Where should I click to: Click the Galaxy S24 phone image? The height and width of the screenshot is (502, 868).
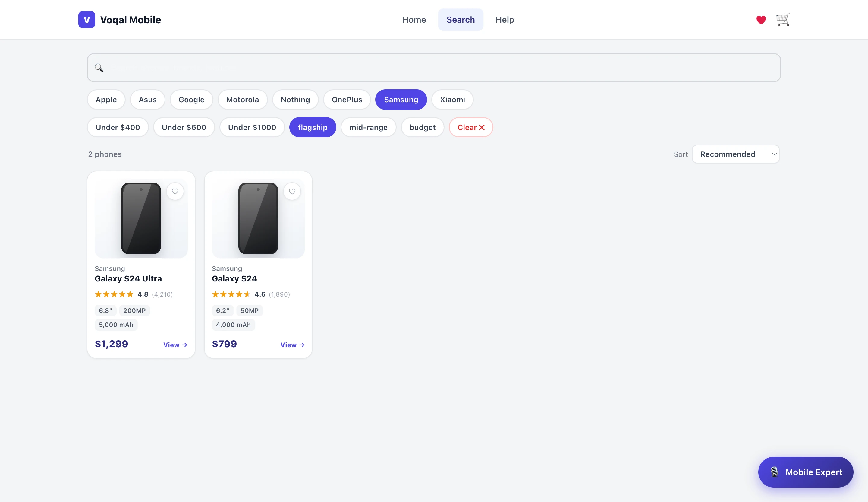[258, 218]
